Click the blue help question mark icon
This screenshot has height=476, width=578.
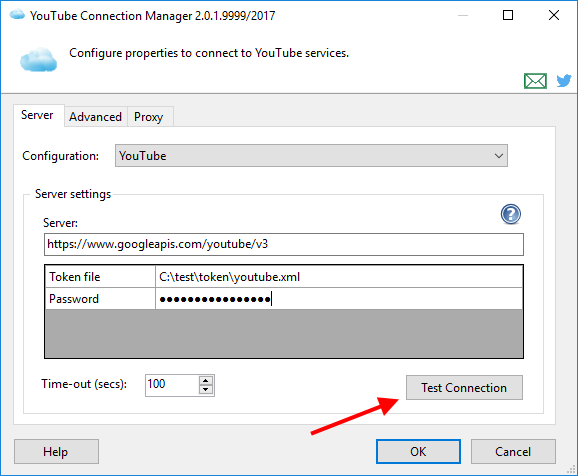(511, 214)
